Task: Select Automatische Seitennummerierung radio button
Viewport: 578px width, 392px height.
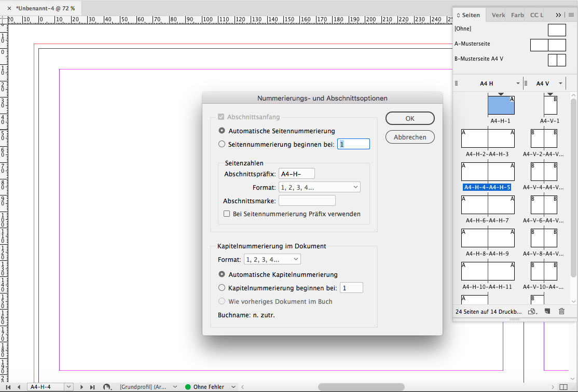Action: [x=222, y=131]
